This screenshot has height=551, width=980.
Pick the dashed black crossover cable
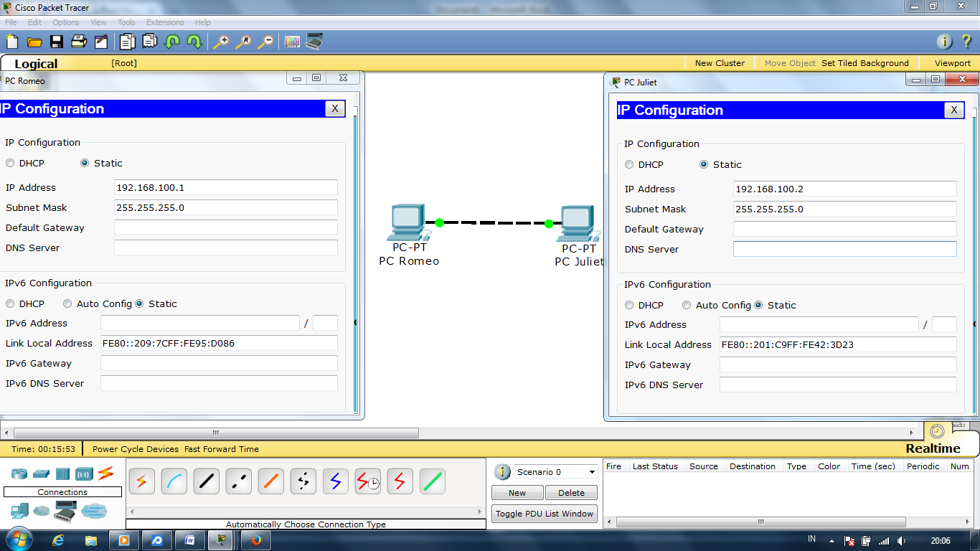coord(238,481)
